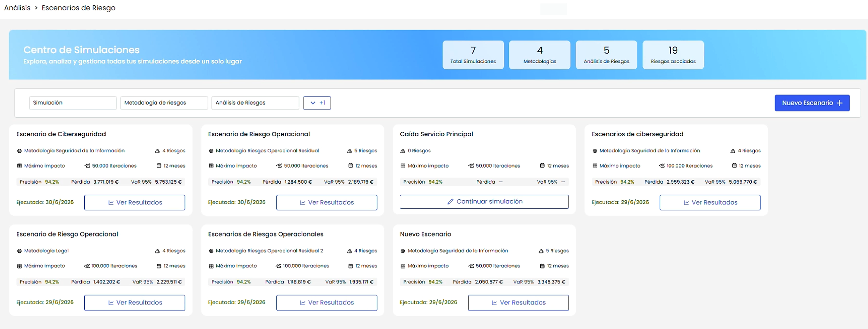Select the VaR 95% value 2.189.719 €
This screenshot has height=329, width=868.
361,182
